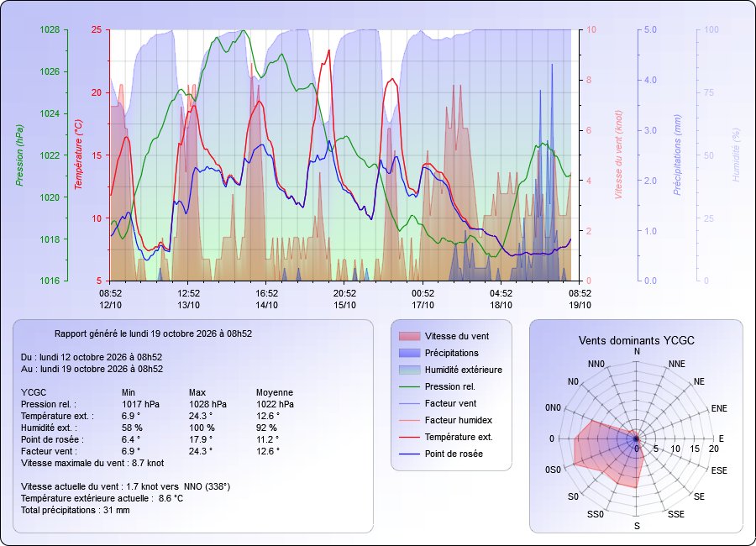
Task: Select the Facteur humidex legend label
Action: 458,420
